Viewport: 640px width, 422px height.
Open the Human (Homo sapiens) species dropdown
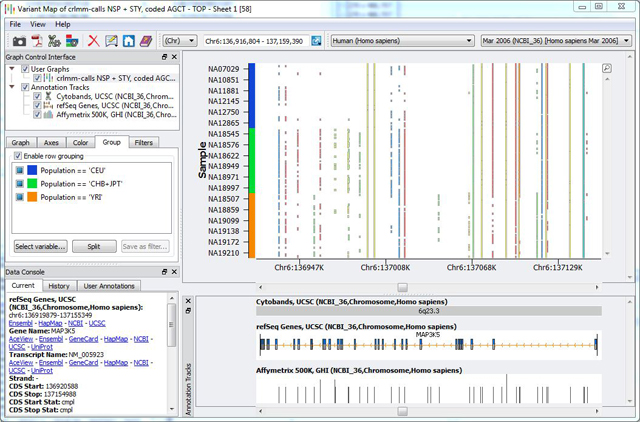pyautogui.click(x=402, y=41)
